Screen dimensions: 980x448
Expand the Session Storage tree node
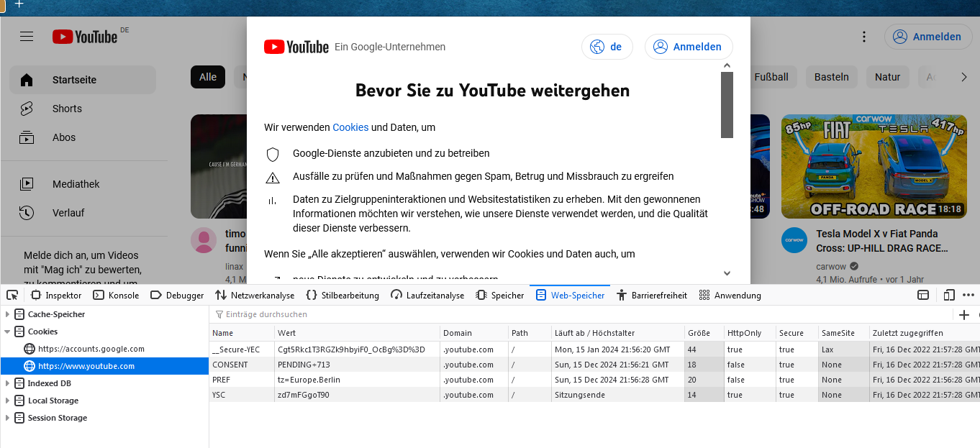[x=8, y=418]
